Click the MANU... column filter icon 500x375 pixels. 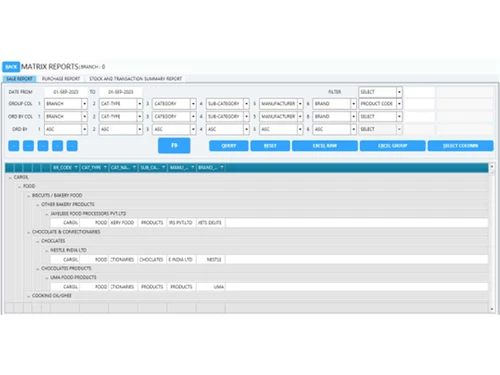192,167
